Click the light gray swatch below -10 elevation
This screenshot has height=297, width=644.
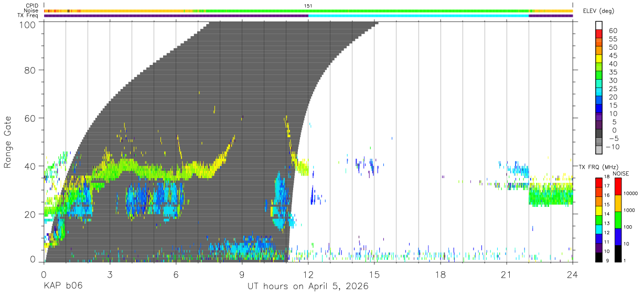[x=599, y=150]
